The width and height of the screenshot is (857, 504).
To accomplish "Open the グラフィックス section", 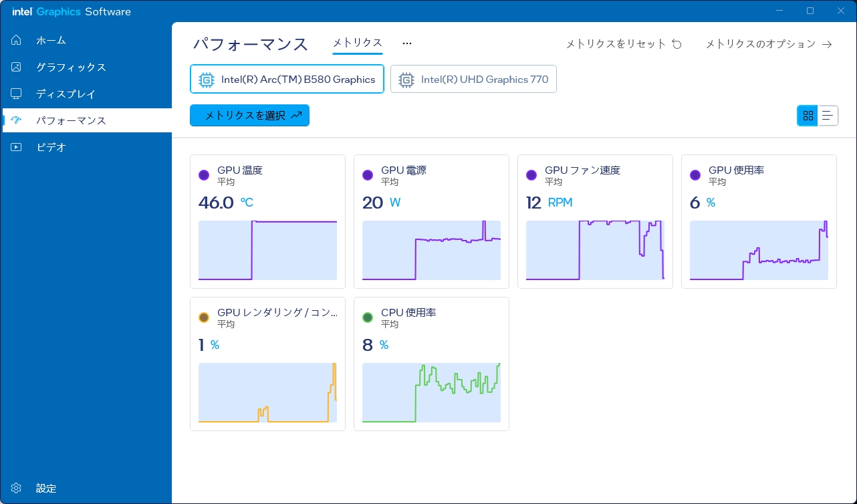I will pyautogui.click(x=86, y=67).
